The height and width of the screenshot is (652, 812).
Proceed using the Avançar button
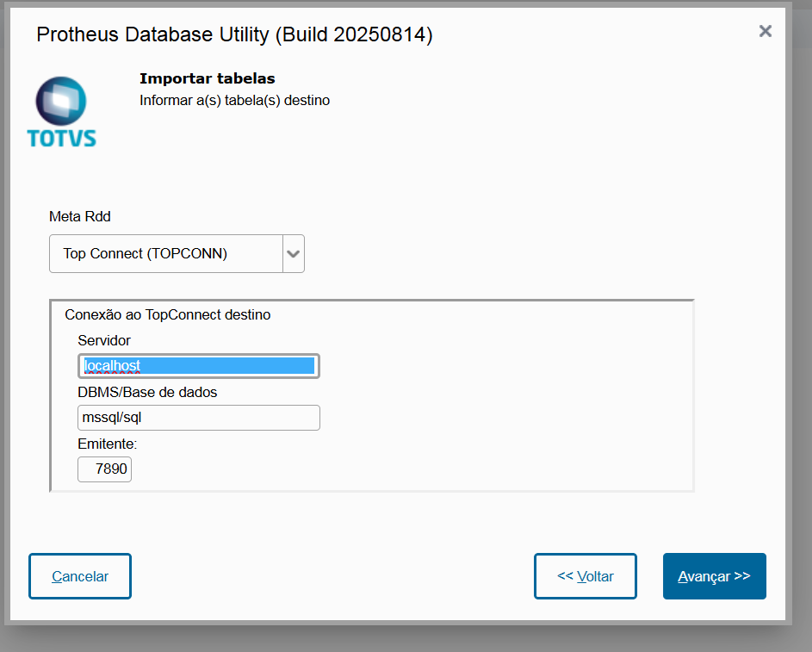[x=714, y=576]
